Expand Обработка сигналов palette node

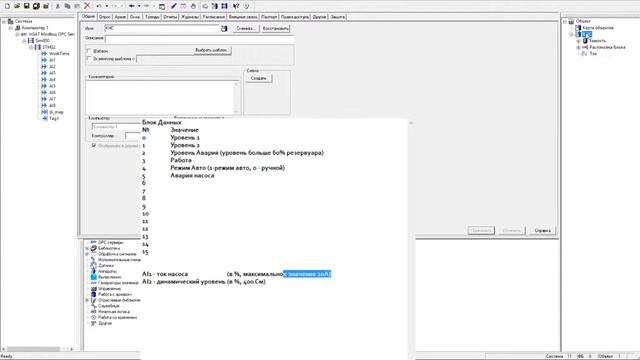point(87,254)
